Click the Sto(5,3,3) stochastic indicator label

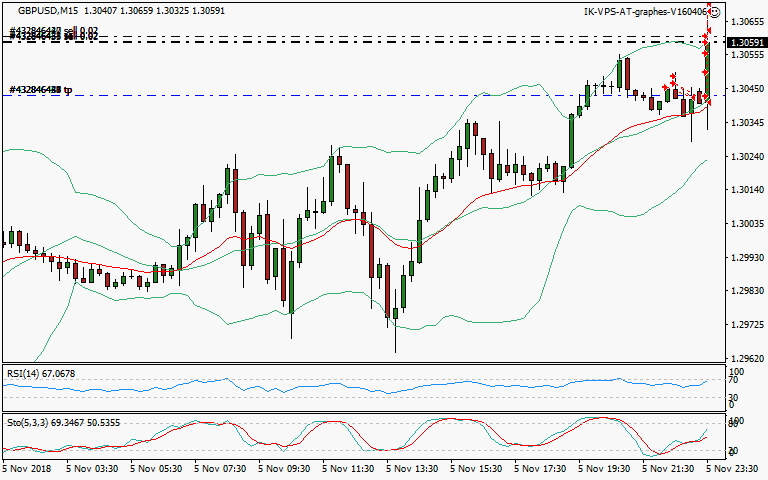(25, 423)
